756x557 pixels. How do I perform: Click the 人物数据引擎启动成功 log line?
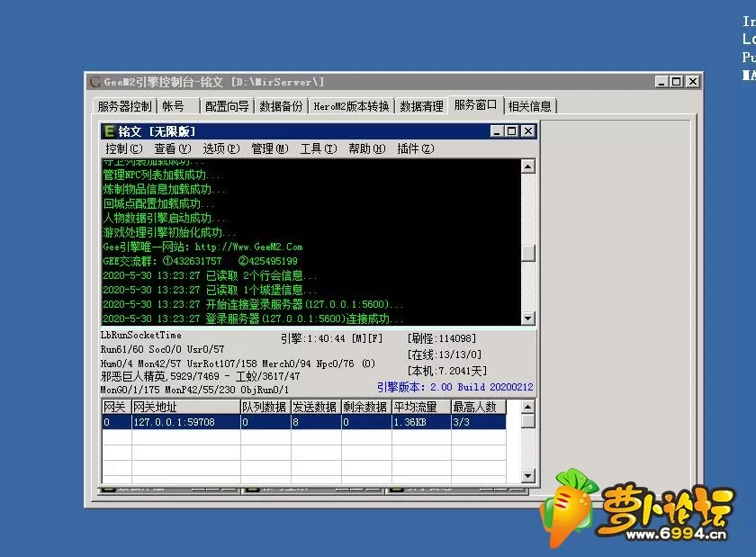click(164, 218)
